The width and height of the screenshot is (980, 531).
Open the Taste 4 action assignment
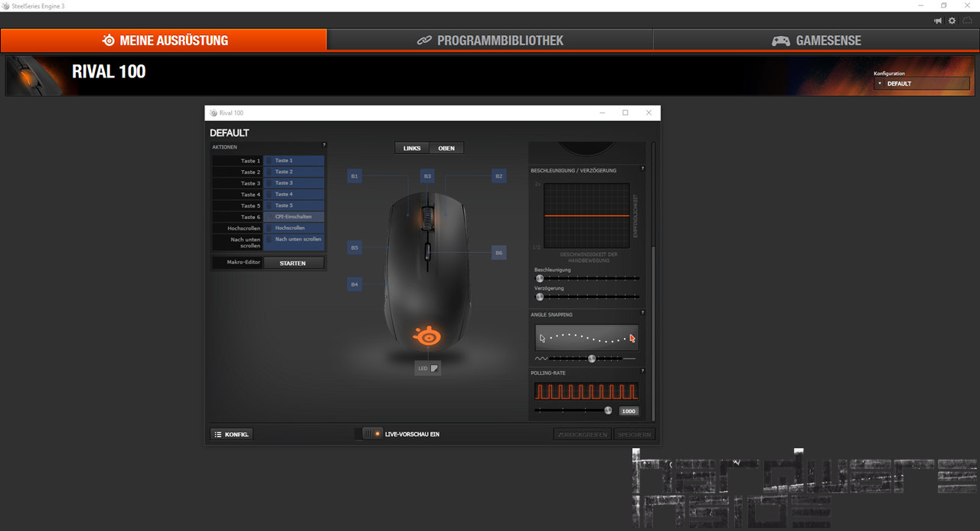tap(294, 195)
